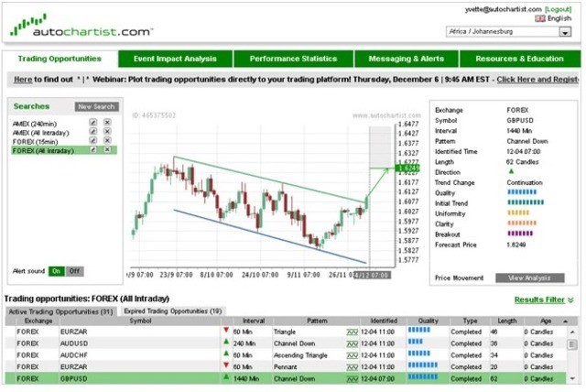Open the Event Impact Analysis tab
Screen dimensions: 586x392
click(x=175, y=59)
